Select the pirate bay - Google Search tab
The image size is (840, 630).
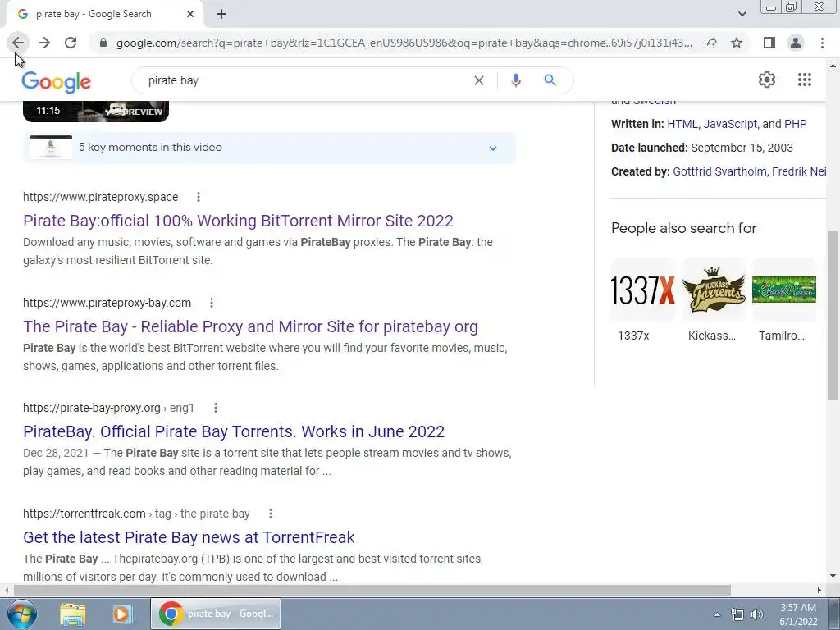(x=105, y=15)
